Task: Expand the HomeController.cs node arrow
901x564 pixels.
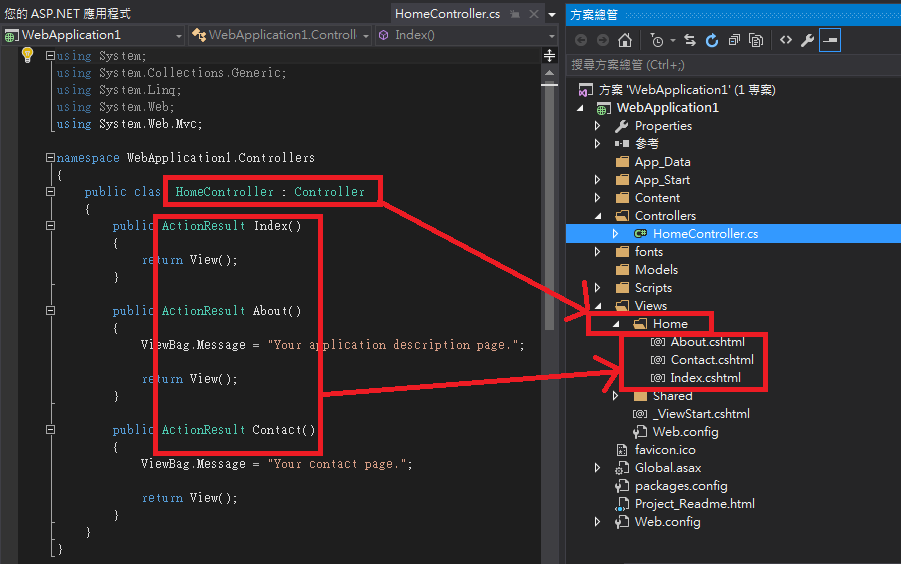Action: tap(615, 234)
